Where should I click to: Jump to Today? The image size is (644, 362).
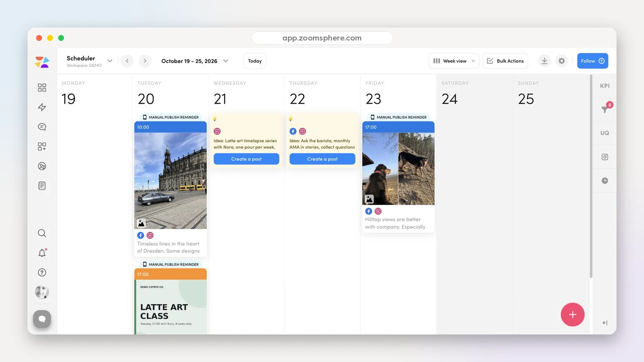[x=255, y=61]
